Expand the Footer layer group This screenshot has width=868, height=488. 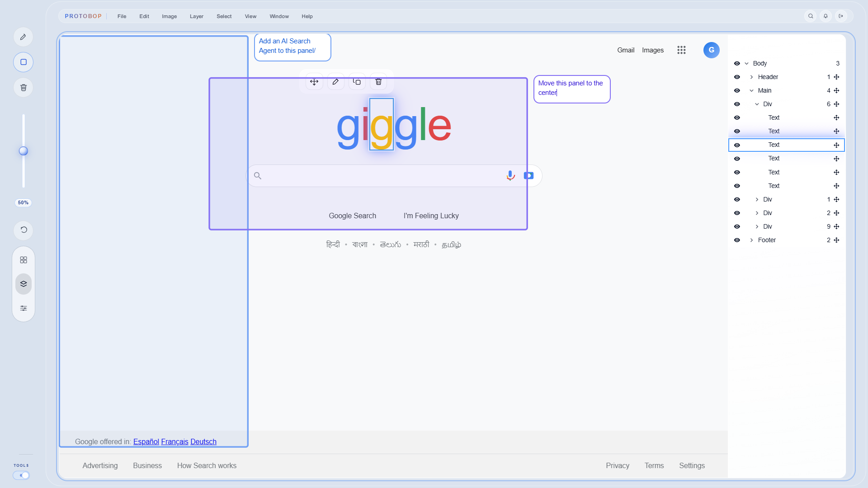751,240
